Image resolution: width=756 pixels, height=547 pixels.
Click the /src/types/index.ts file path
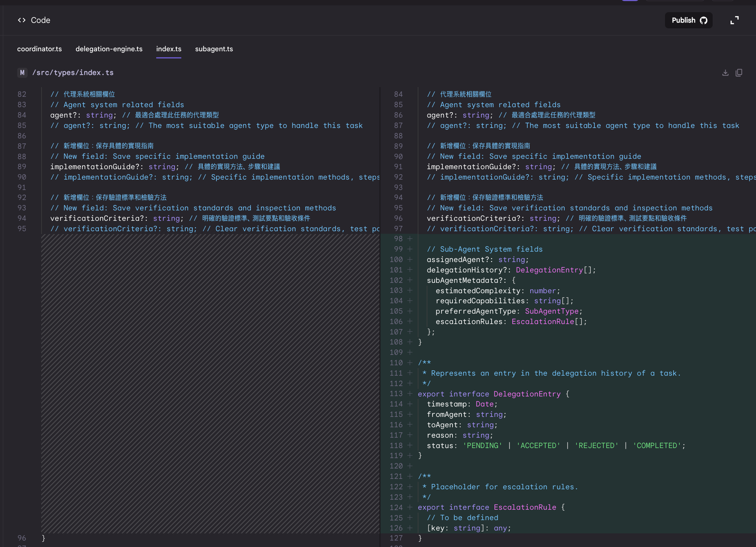tap(73, 73)
